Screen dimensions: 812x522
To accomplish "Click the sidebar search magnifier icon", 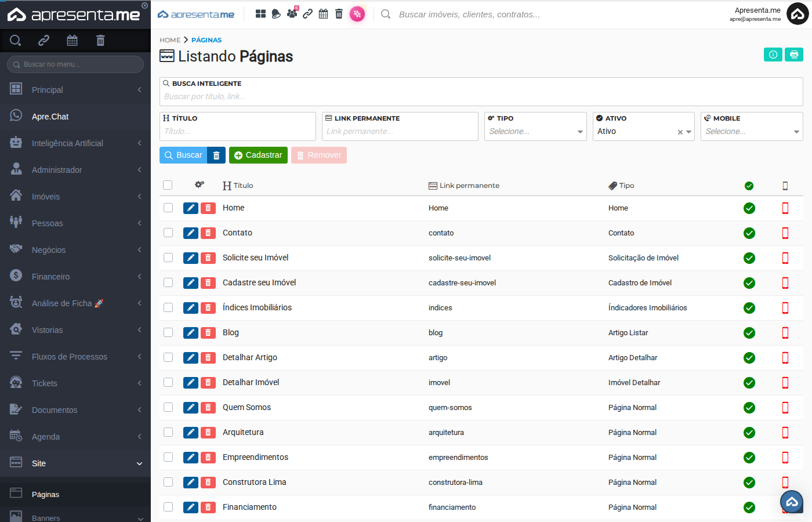I will (16, 40).
